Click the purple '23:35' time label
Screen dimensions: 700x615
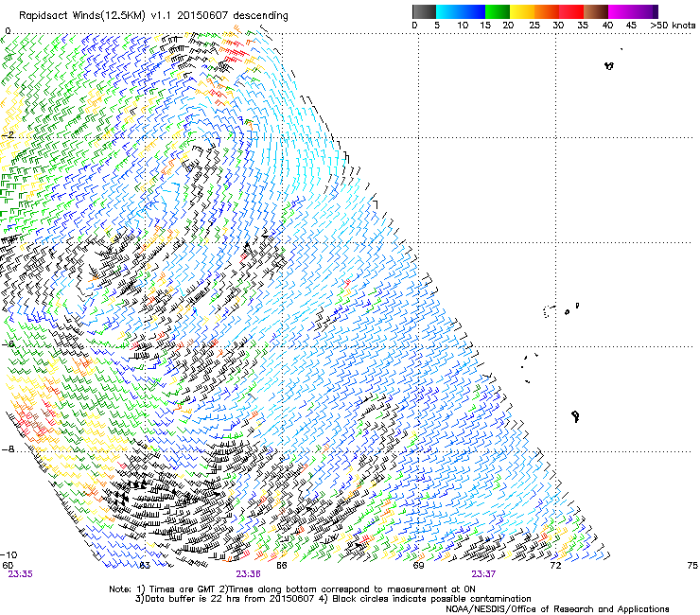[20, 574]
